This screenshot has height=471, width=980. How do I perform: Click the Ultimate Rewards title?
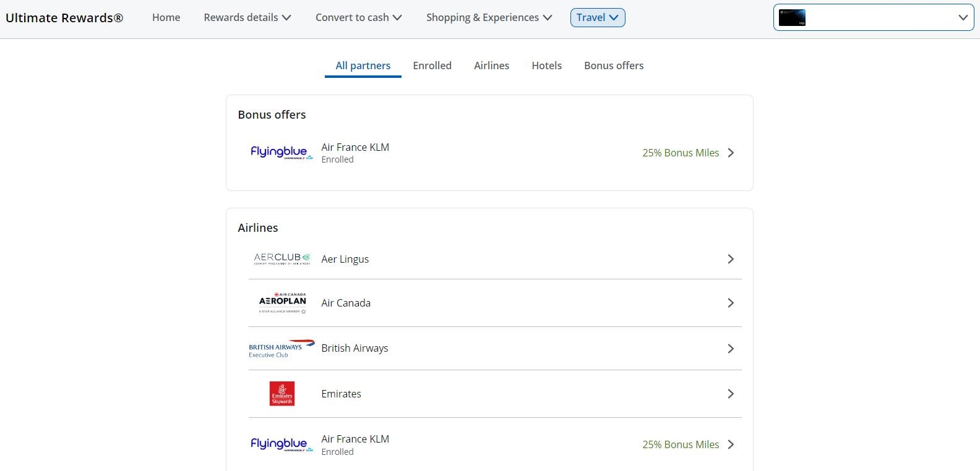click(x=64, y=18)
